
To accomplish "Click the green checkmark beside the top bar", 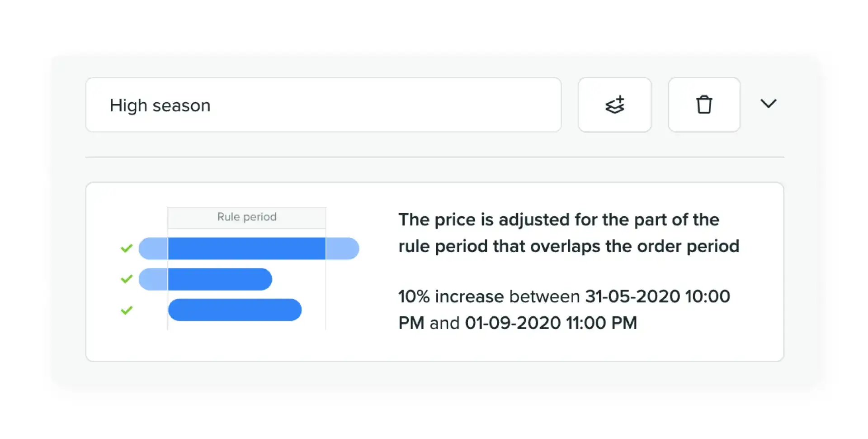I will point(127,248).
